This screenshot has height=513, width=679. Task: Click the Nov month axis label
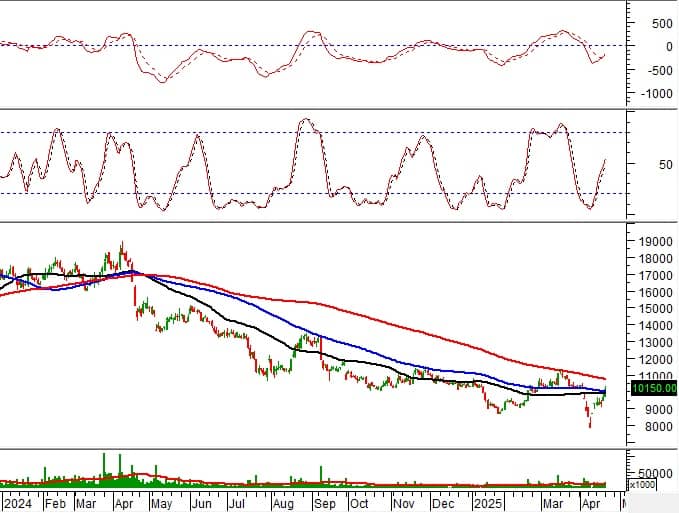(x=404, y=503)
